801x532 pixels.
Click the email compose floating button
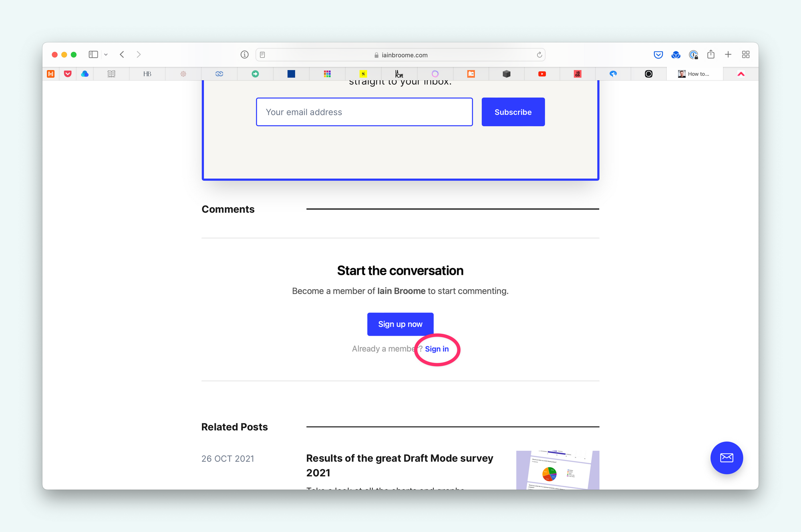[x=726, y=457]
